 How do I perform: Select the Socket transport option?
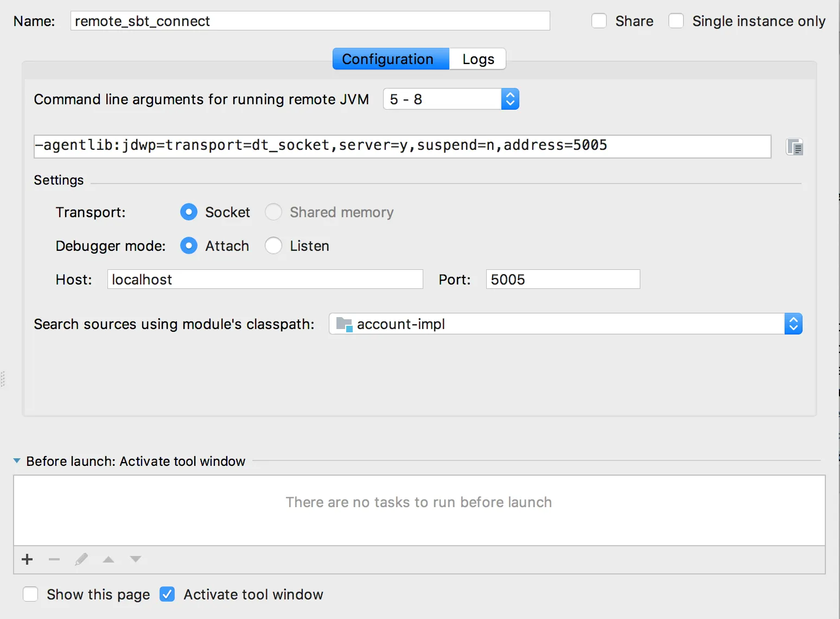[x=189, y=212]
